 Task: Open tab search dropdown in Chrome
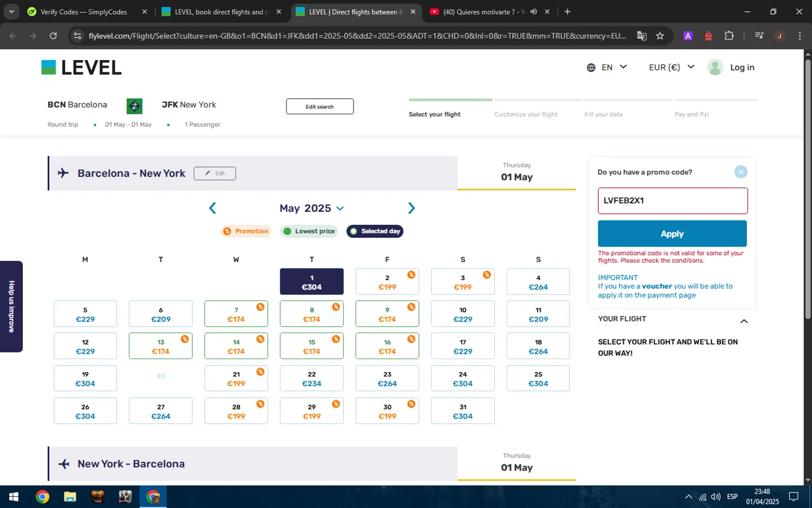point(11,11)
